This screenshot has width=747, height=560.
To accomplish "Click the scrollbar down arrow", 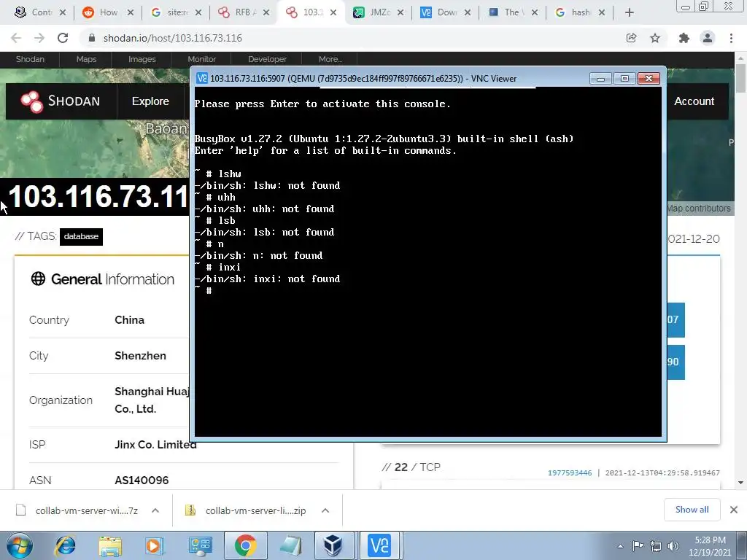I will [x=740, y=483].
